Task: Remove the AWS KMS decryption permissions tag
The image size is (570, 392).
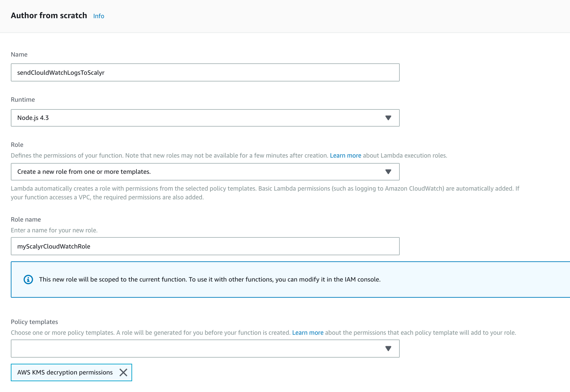Action: pyautogui.click(x=123, y=372)
